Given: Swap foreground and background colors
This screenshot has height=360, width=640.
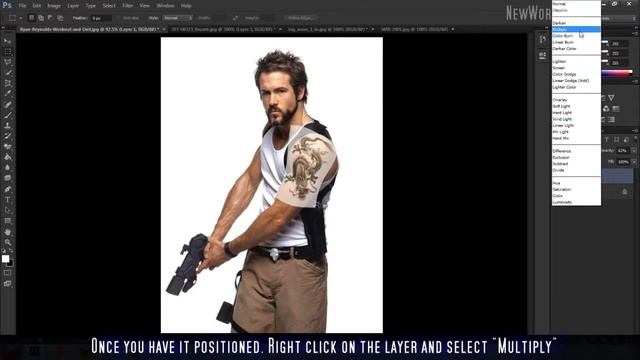Looking at the screenshot, I should point(11,251).
